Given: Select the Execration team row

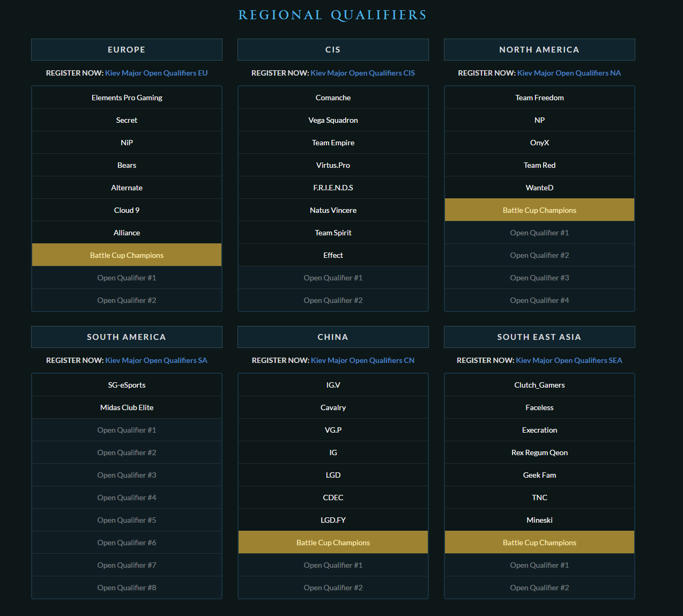Looking at the screenshot, I should click(539, 430).
